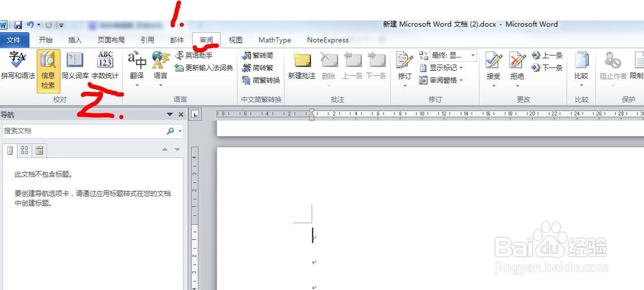The image size is (644, 290).
Task: Switch to the View (视图) tab
Action: point(235,40)
